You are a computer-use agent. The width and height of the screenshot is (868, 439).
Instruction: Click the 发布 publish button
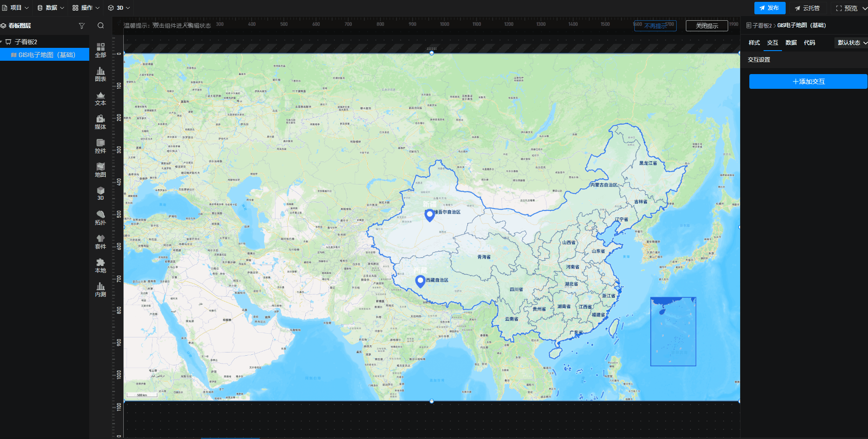tap(769, 8)
